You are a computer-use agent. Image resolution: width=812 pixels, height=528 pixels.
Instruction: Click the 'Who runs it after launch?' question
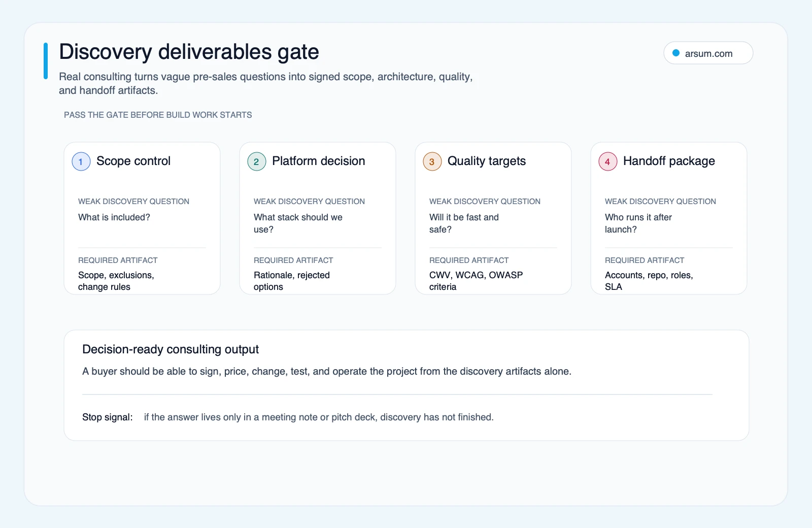point(638,223)
